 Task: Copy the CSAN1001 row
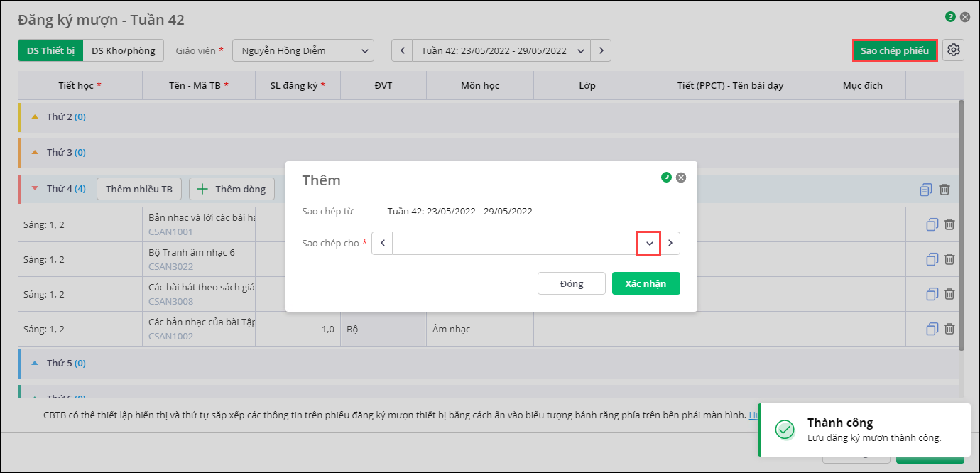tap(932, 224)
